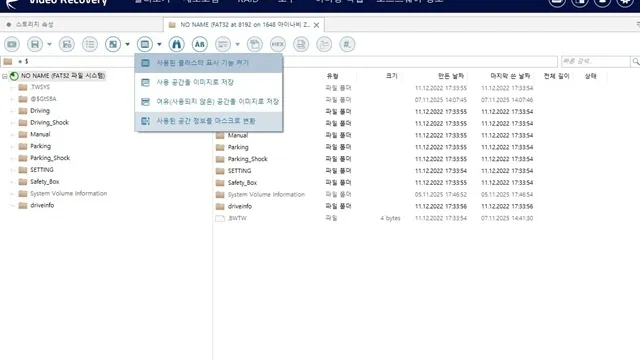Screen dimensions: 640x360
Task: Select the driveinfo folder in the tree
Action: [x=42, y=205]
